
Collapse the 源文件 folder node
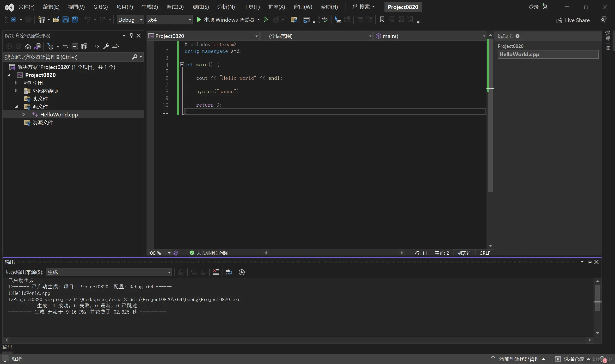(16, 106)
